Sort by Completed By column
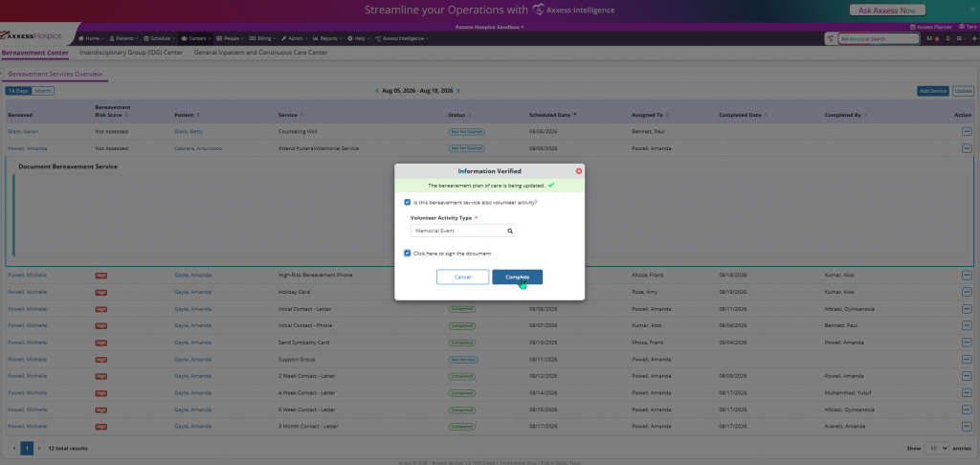980x465 pixels. (x=846, y=115)
